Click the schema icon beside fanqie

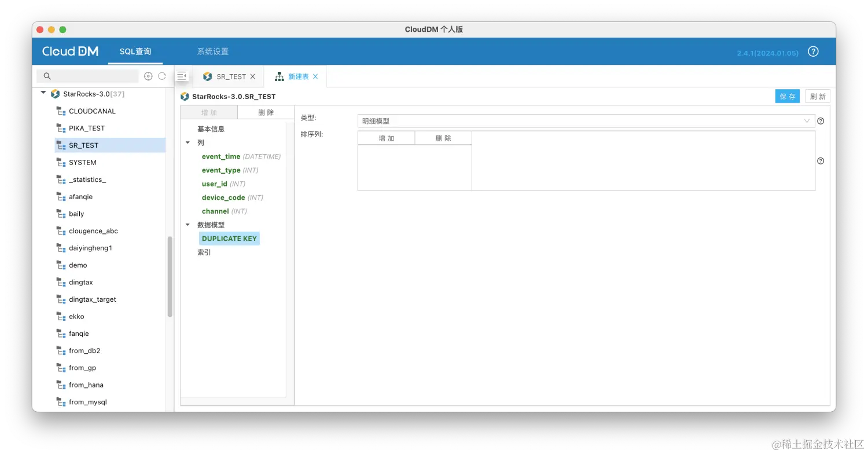(x=61, y=334)
